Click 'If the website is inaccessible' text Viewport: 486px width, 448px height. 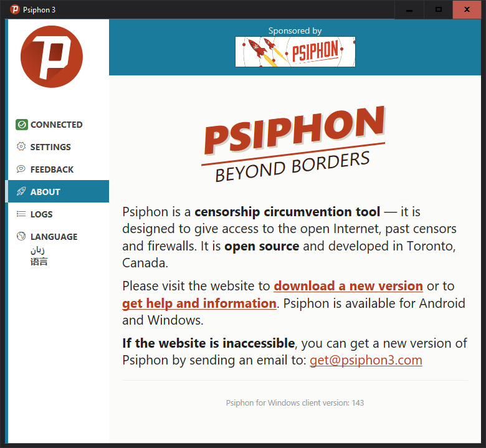coord(208,343)
